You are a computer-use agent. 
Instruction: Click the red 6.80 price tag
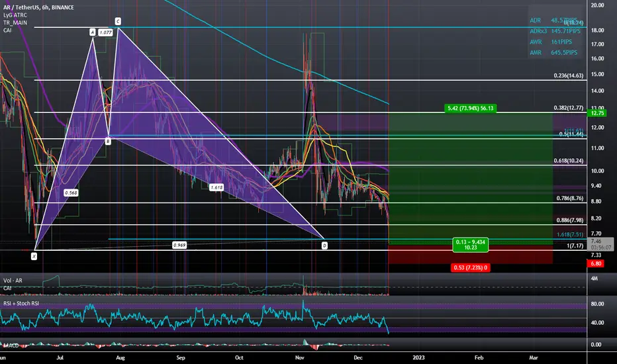click(596, 263)
